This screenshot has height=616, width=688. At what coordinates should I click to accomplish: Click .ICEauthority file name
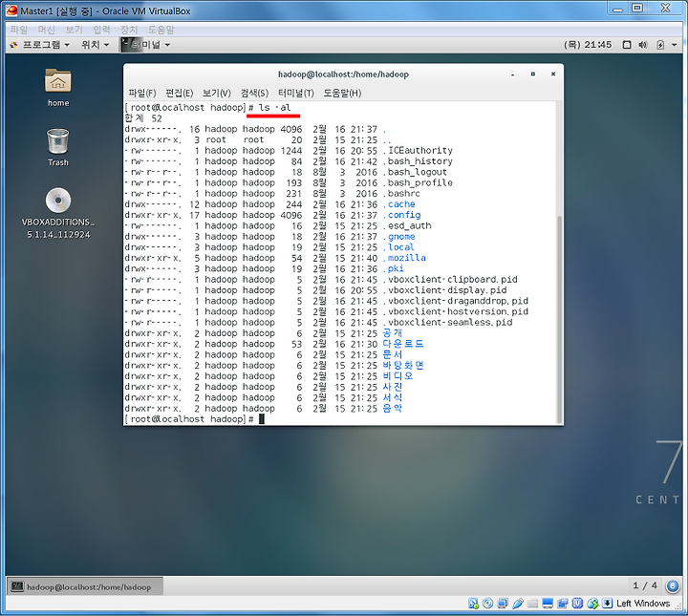[x=418, y=150]
